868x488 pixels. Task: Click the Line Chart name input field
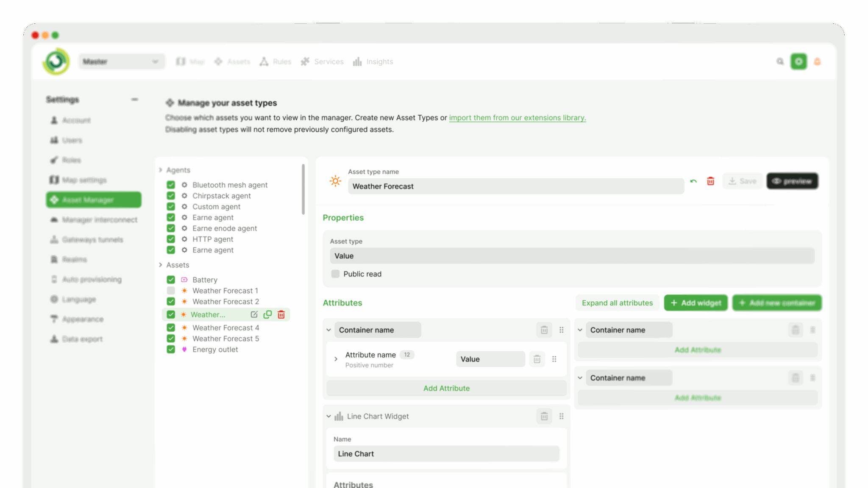tap(446, 454)
